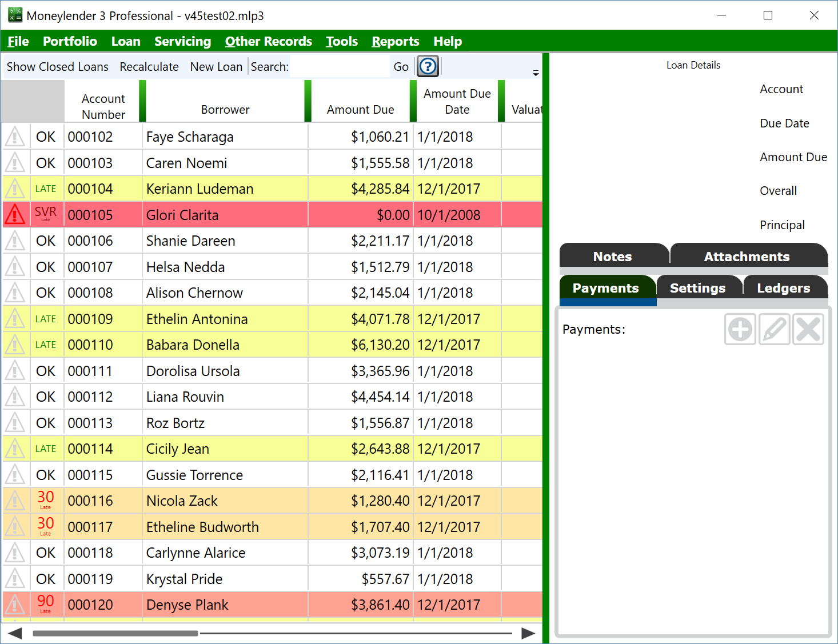Click warning triangle icon for Gussie Torrence
This screenshot has height=644, width=838.
(15, 475)
